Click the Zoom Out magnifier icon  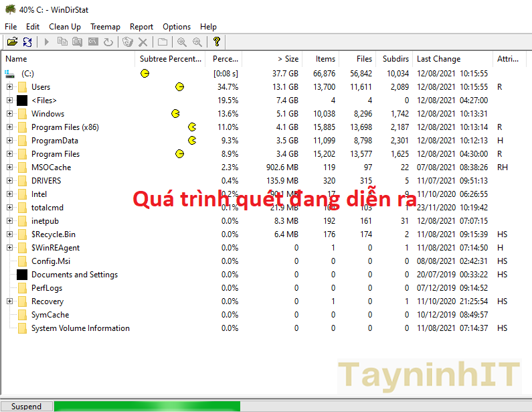tap(197, 42)
